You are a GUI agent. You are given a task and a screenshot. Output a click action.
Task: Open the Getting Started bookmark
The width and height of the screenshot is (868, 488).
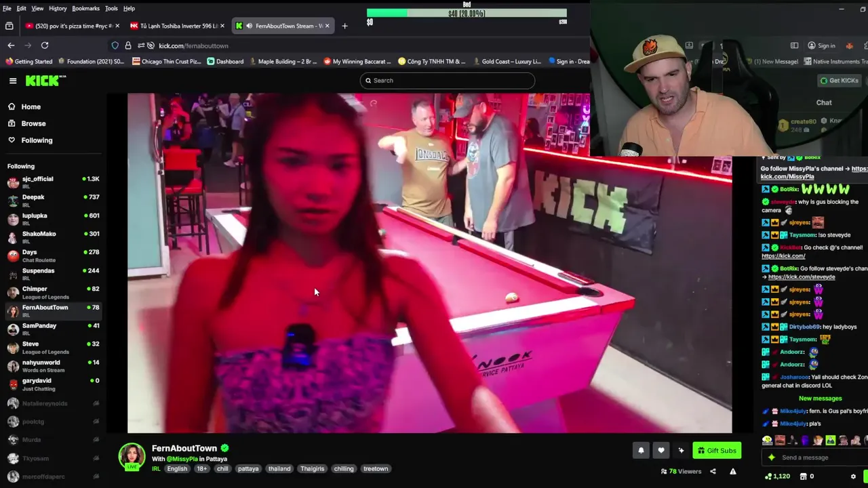coord(28,61)
